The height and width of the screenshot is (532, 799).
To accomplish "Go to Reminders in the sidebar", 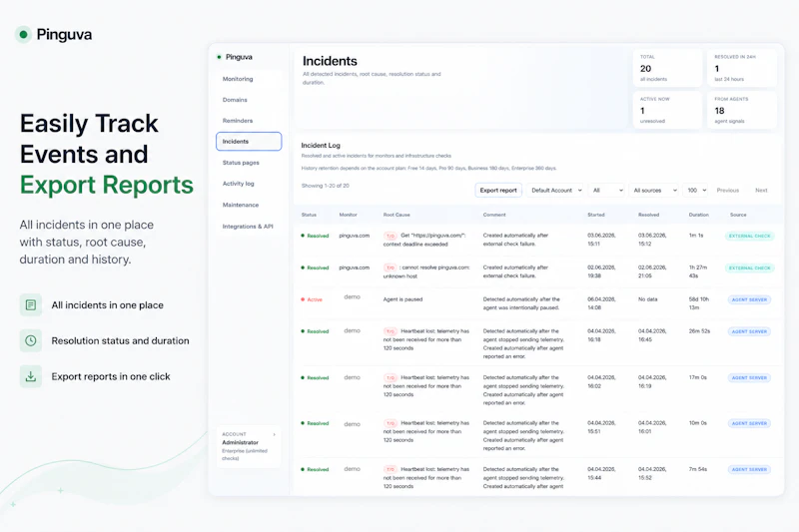I will 238,121.
